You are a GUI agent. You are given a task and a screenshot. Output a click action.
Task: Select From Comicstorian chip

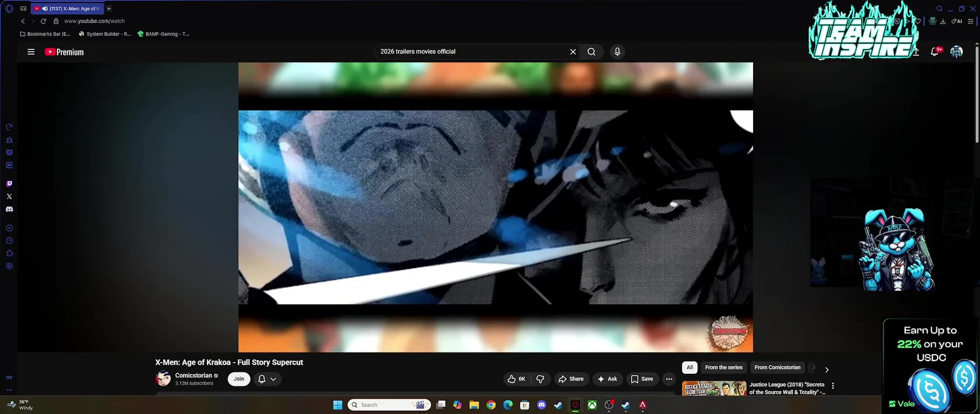777,367
